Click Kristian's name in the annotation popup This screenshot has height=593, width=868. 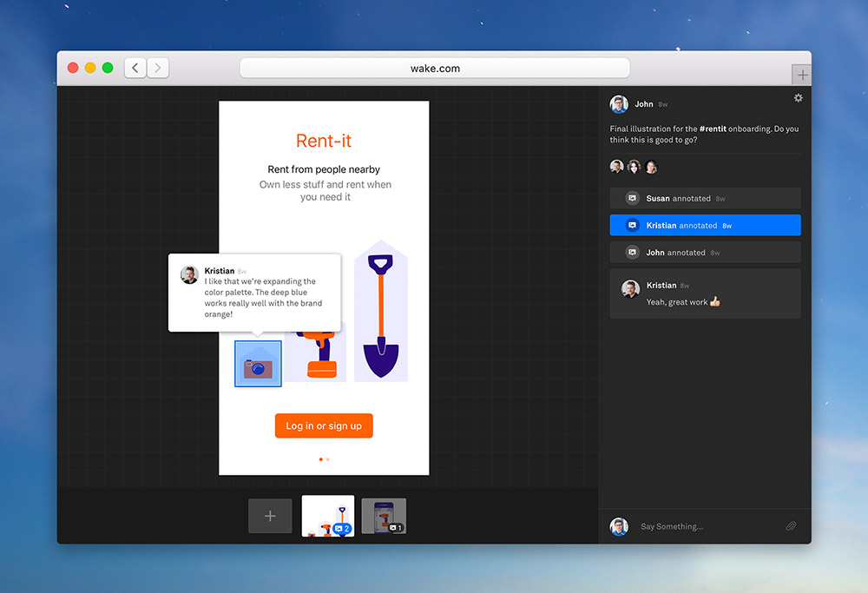[220, 271]
